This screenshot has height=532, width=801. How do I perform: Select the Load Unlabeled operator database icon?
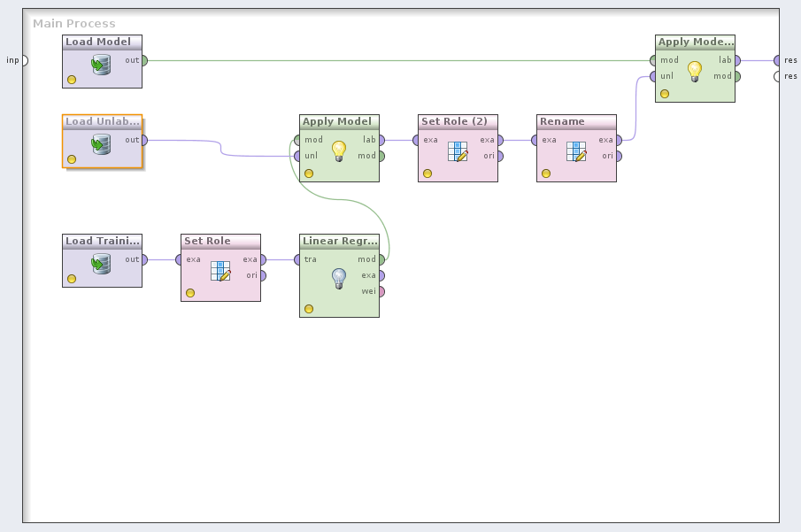pos(101,144)
